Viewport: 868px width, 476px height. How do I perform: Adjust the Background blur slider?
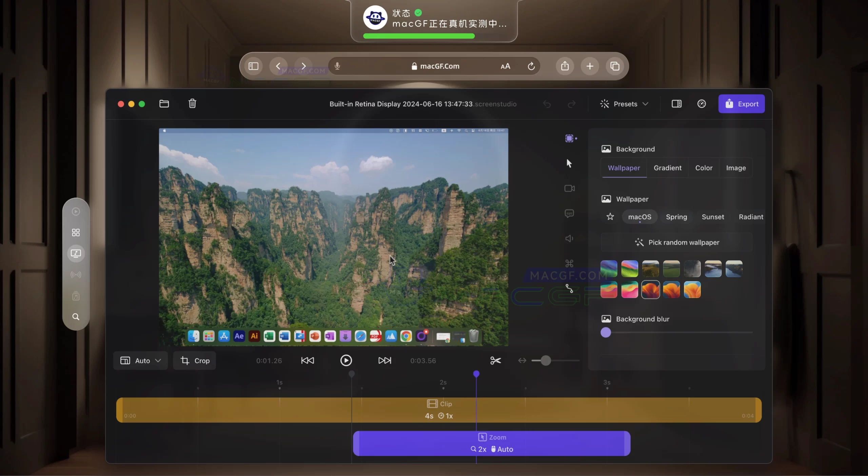click(x=606, y=333)
